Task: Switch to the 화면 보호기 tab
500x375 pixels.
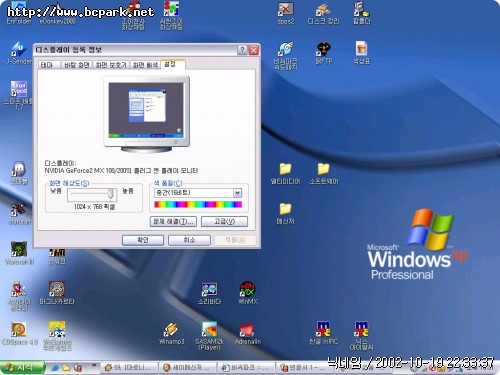Action: [x=111, y=65]
